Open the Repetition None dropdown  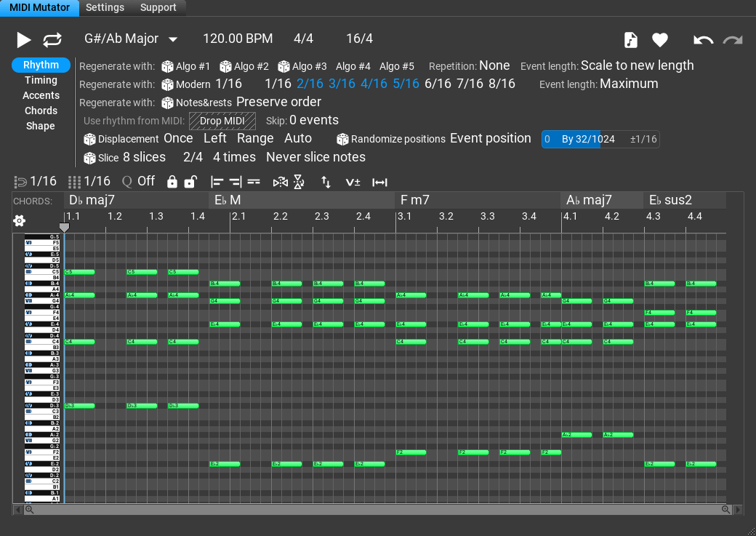(494, 65)
